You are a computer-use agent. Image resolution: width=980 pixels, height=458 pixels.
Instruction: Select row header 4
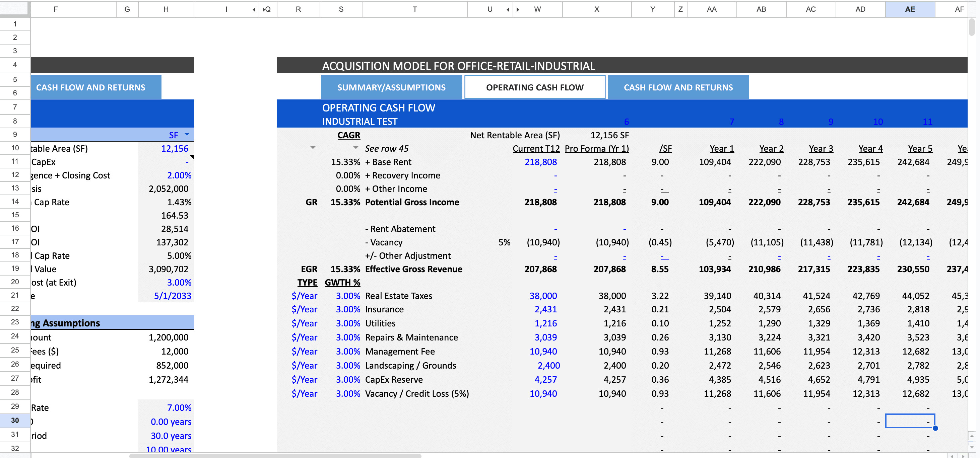pyautogui.click(x=15, y=65)
